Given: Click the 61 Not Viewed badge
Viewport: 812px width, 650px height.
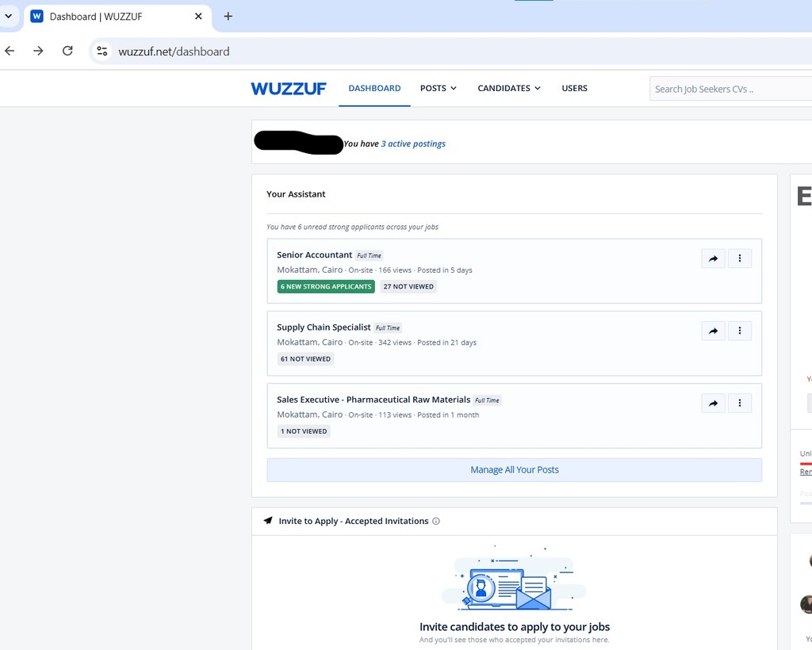Looking at the screenshot, I should pyautogui.click(x=305, y=359).
